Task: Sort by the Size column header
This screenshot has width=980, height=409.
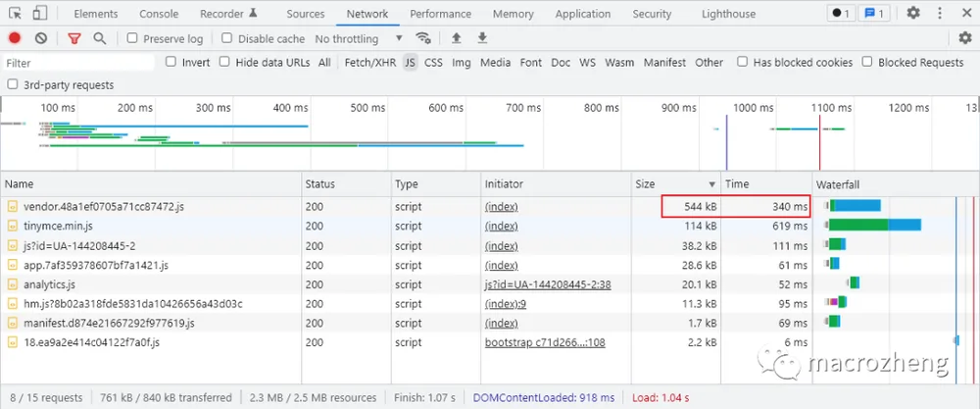Action: click(675, 183)
